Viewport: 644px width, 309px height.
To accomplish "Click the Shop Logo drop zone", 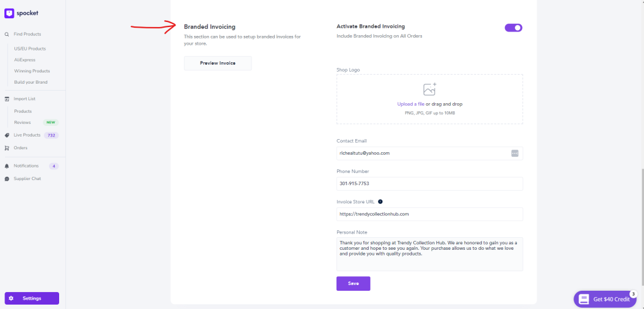I will [430, 99].
